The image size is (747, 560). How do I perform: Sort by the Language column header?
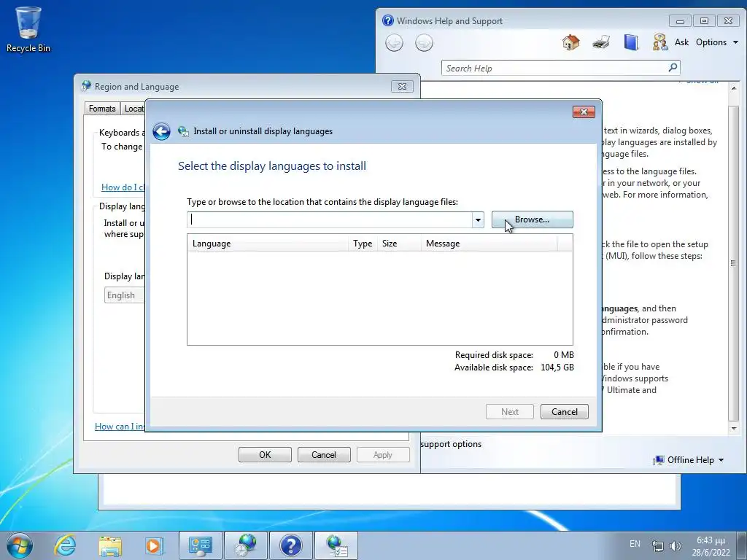click(x=267, y=244)
